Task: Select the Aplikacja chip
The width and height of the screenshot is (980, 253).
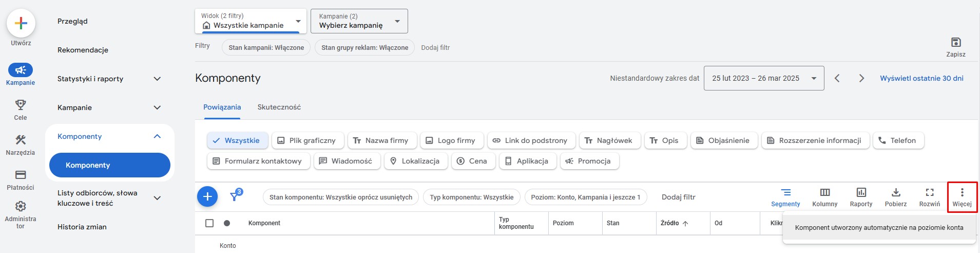Action: pyautogui.click(x=528, y=161)
